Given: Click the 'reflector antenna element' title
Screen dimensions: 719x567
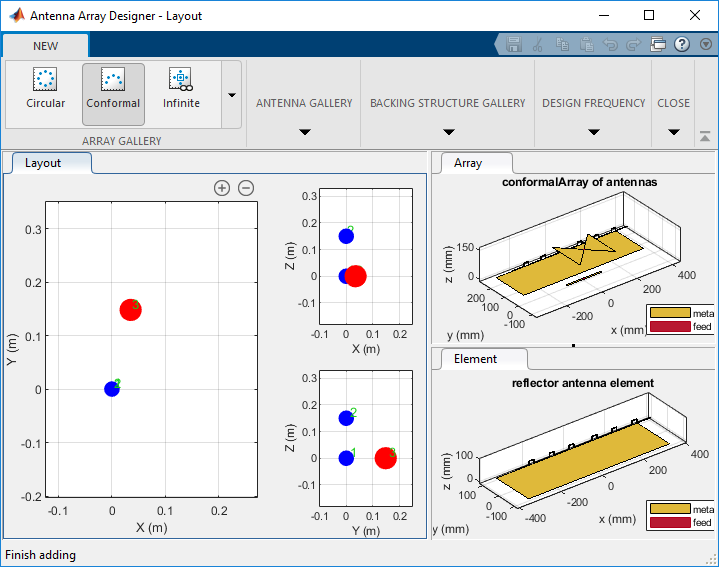Looking at the screenshot, I should 583,383.
